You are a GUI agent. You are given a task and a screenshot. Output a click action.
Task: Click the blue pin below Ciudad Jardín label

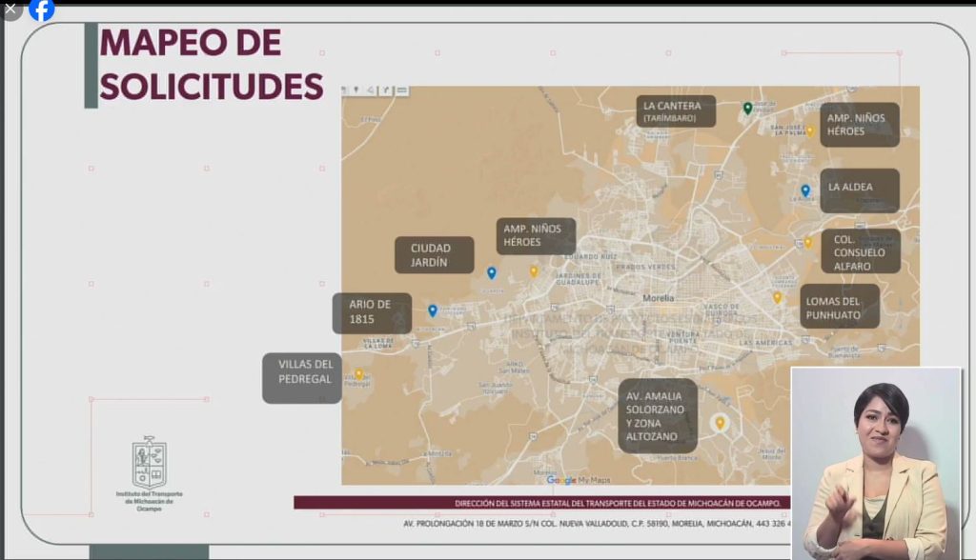point(492,273)
